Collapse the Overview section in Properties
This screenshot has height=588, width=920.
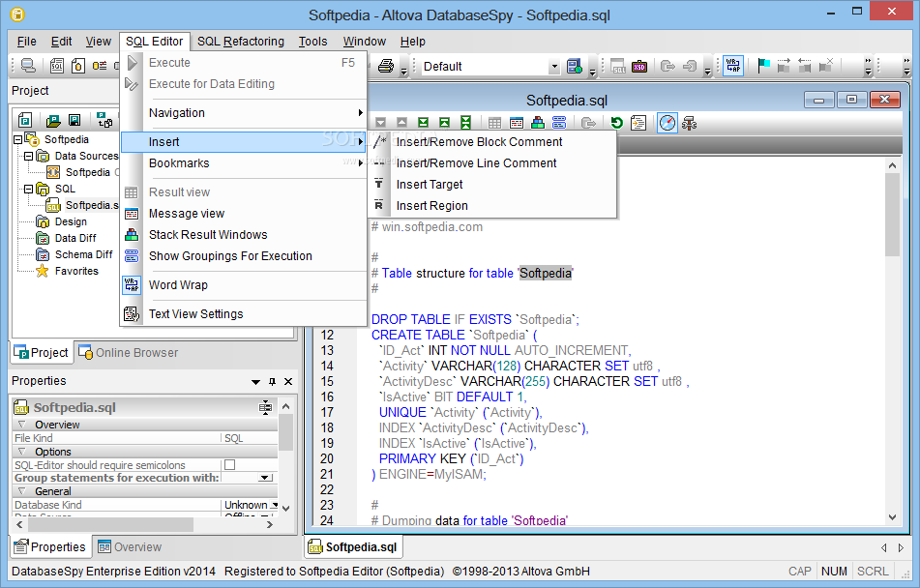tap(21, 425)
